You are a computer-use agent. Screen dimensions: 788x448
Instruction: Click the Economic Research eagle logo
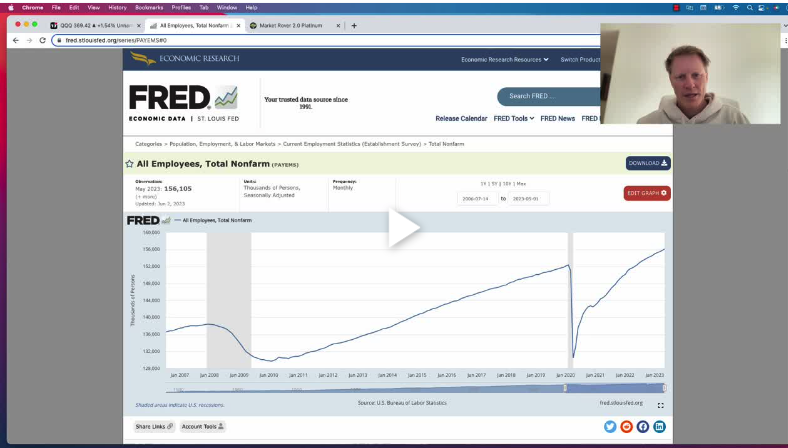(x=142, y=58)
